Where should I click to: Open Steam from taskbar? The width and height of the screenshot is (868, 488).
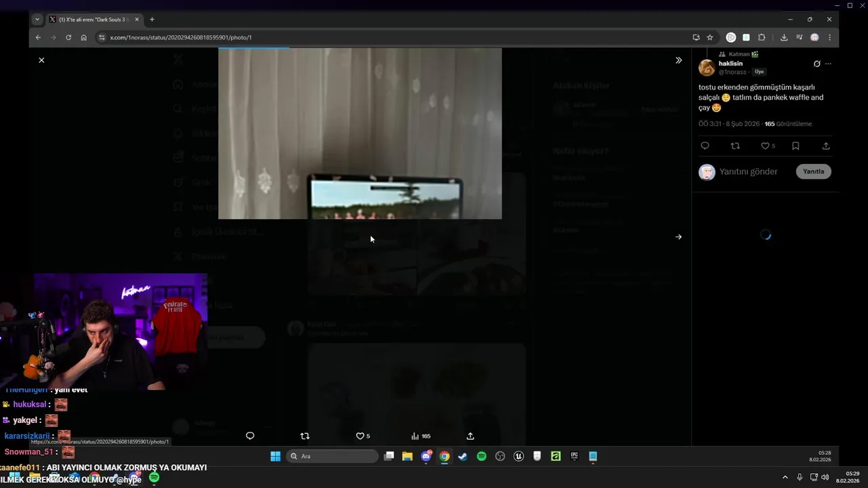462,456
